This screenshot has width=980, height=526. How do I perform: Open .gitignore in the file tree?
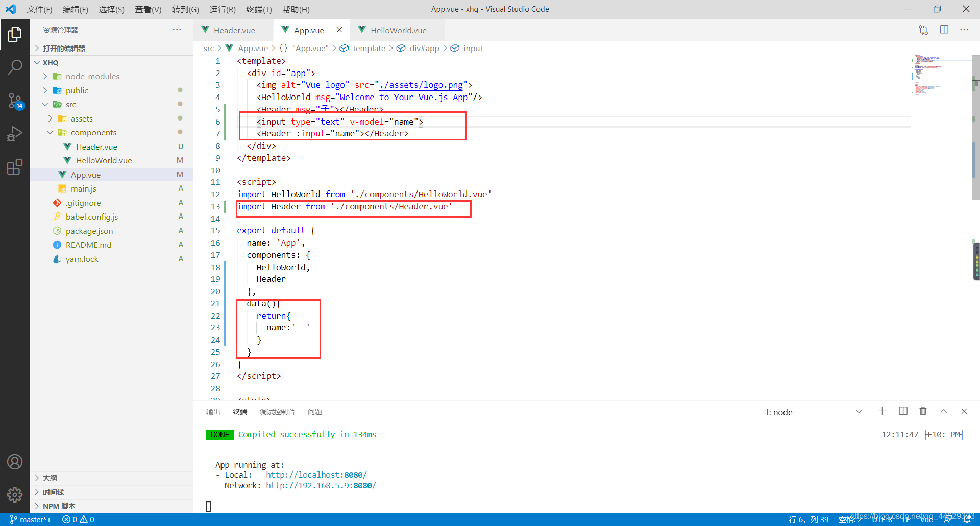tap(111, 203)
